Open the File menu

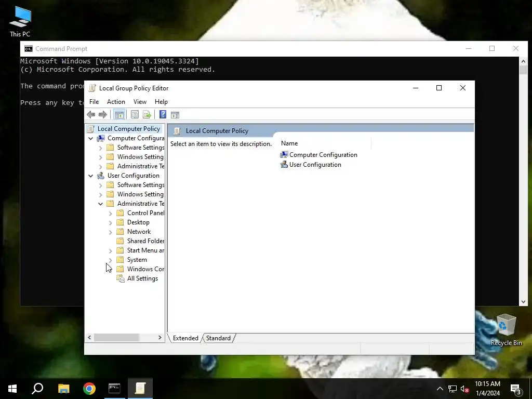(x=94, y=102)
